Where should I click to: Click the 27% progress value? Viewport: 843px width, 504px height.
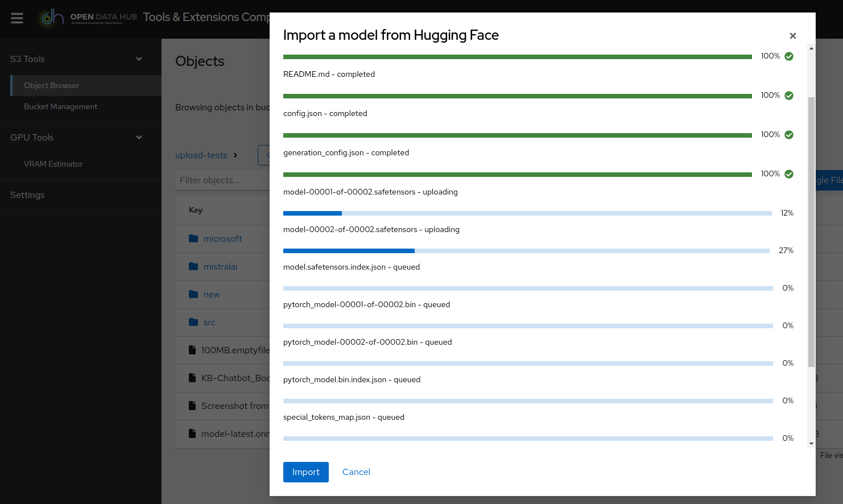click(786, 250)
